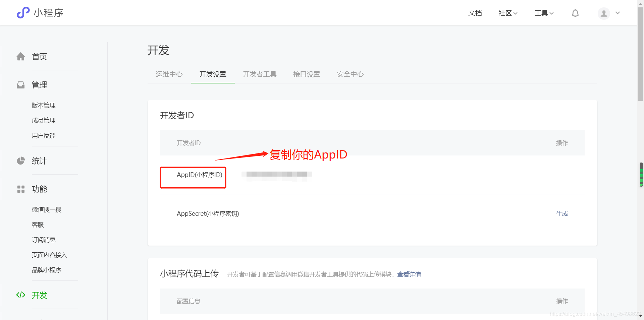Select 管理 section in sidebar
The height and width of the screenshot is (320, 644).
(40, 85)
